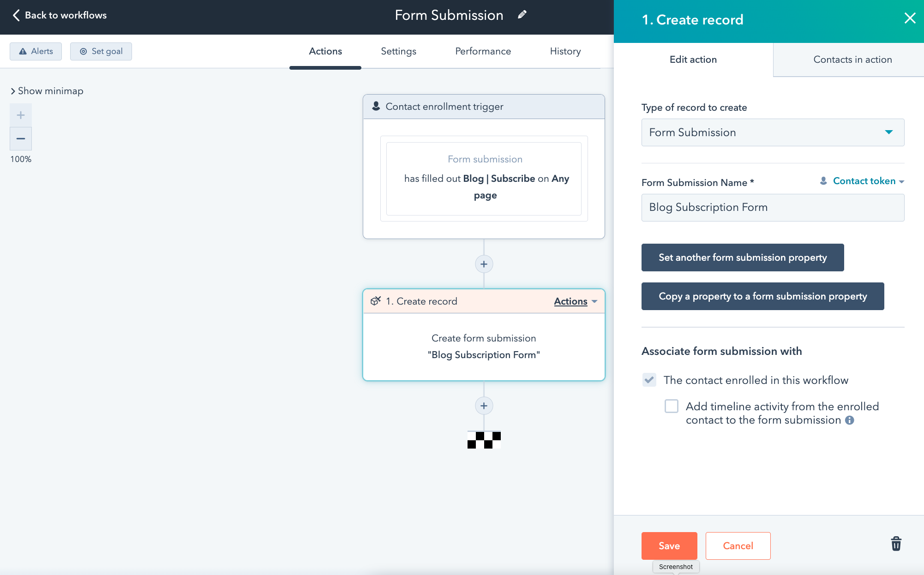Image resolution: width=924 pixels, height=575 pixels.
Task: Click the plus icon below the enrollment trigger
Action: 484,264
